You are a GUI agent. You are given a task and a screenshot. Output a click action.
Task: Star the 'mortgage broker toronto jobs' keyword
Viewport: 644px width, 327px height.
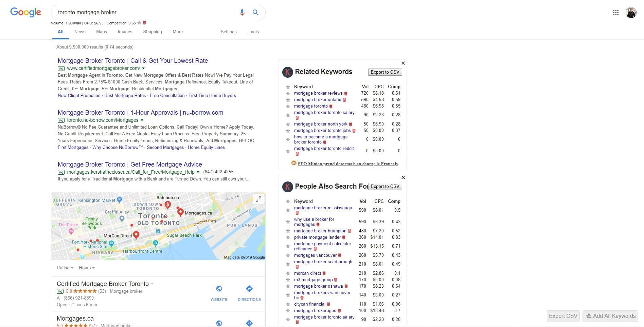288,131
